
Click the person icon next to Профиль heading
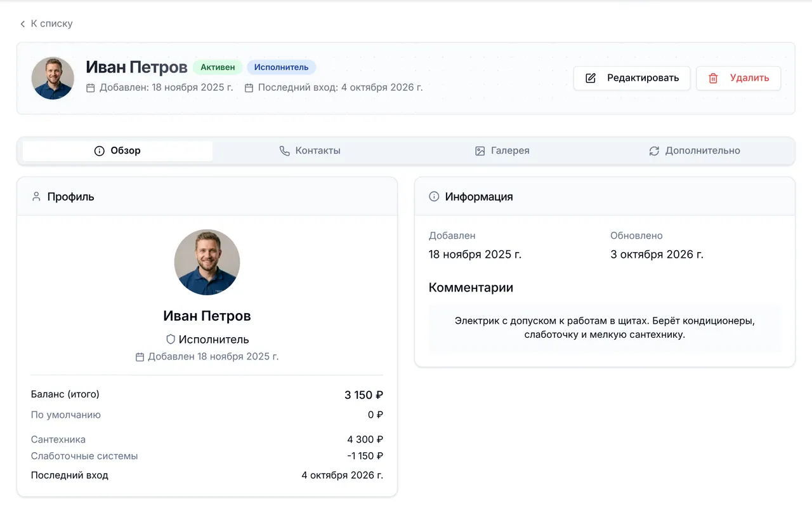[36, 197]
